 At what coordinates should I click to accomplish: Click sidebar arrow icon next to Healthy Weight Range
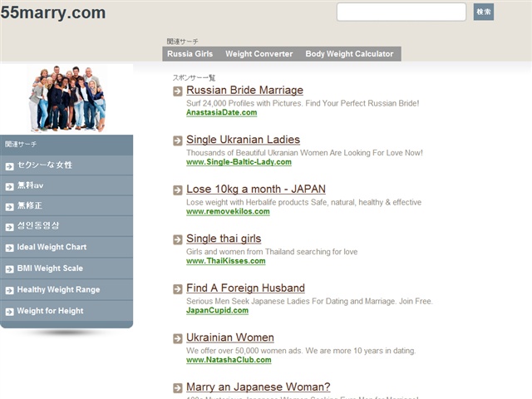pos(9,291)
